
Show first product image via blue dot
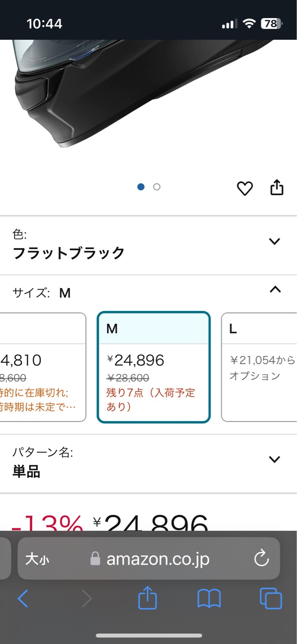(x=141, y=187)
